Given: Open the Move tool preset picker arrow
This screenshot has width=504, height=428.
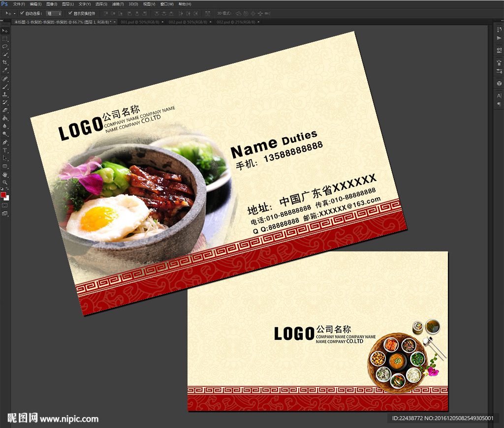Looking at the screenshot, I should click(x=14, y=13).
